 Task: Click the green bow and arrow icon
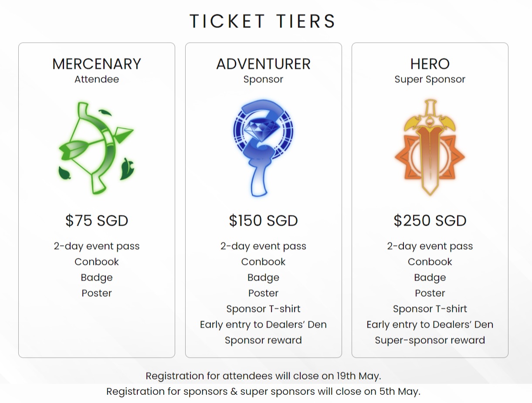[96, 148]
